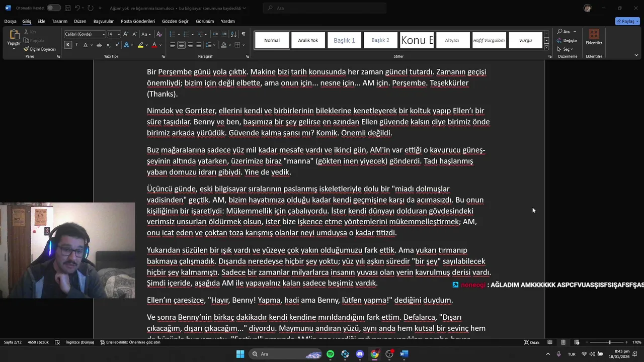The width and height of the screenshot is (644, 362).
Task: Click the Yapıştır paste icon
Action: click(14, 35)
